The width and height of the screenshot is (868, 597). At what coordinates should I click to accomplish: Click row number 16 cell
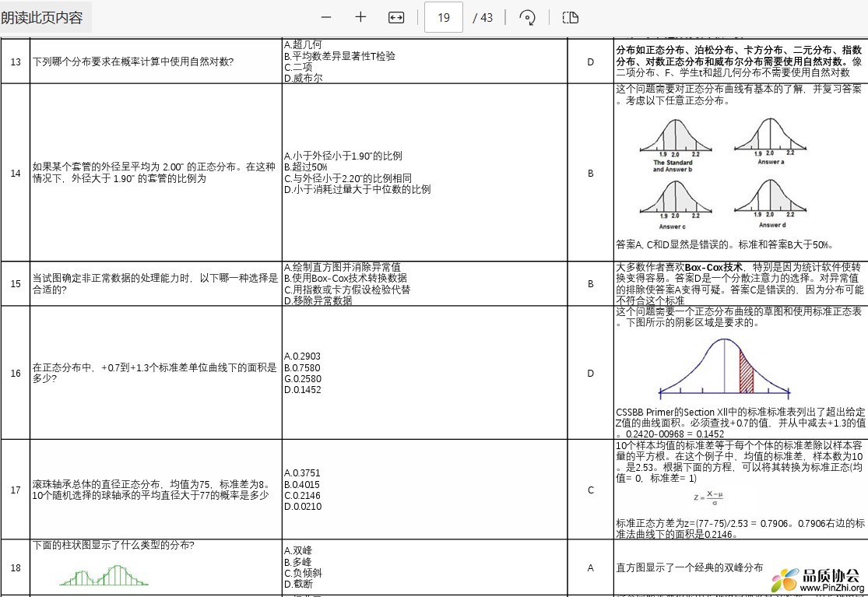click(x=16, y=374)
